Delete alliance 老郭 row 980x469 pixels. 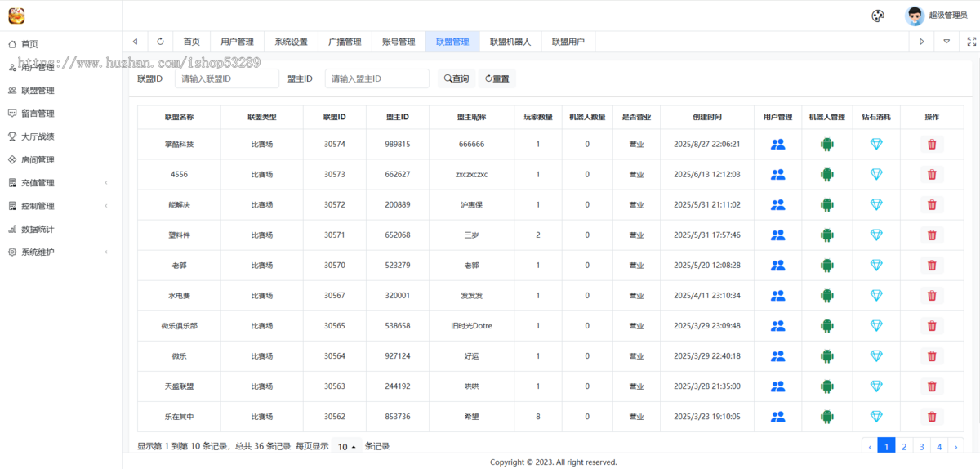(x=932, y=265)
